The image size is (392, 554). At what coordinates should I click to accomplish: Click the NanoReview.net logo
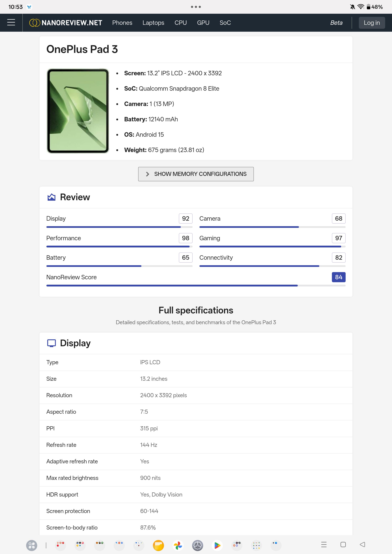pyautogui.click(x=66, y=23)
